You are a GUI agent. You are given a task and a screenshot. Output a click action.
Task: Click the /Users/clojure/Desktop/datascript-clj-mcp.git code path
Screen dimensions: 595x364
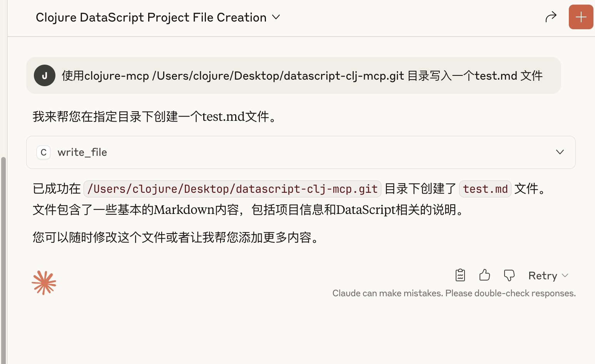tap(232, 189)
